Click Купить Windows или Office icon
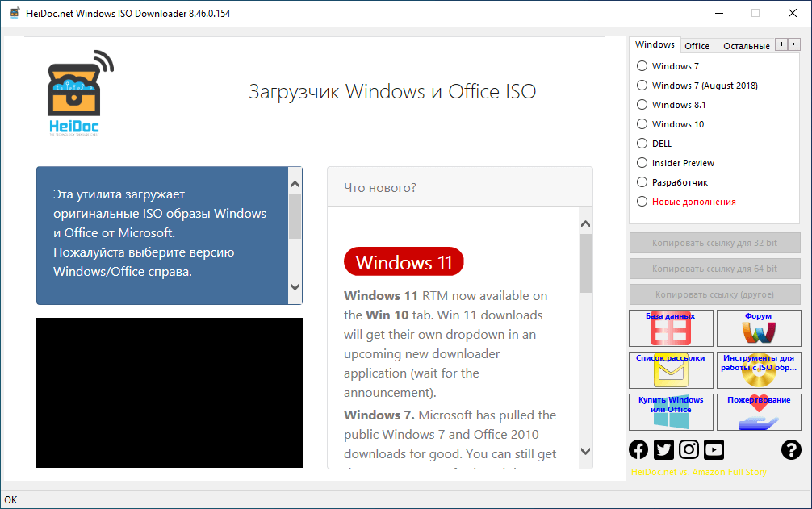Viewport: 812px width, 509px height. coord(671,412)
